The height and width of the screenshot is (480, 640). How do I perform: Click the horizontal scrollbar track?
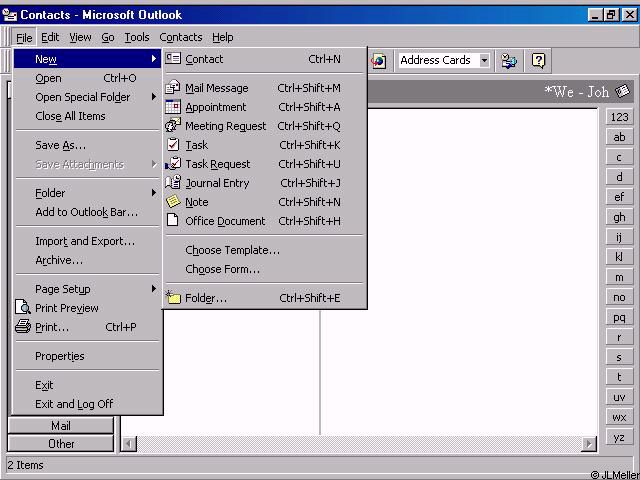(x=359, y=444)
